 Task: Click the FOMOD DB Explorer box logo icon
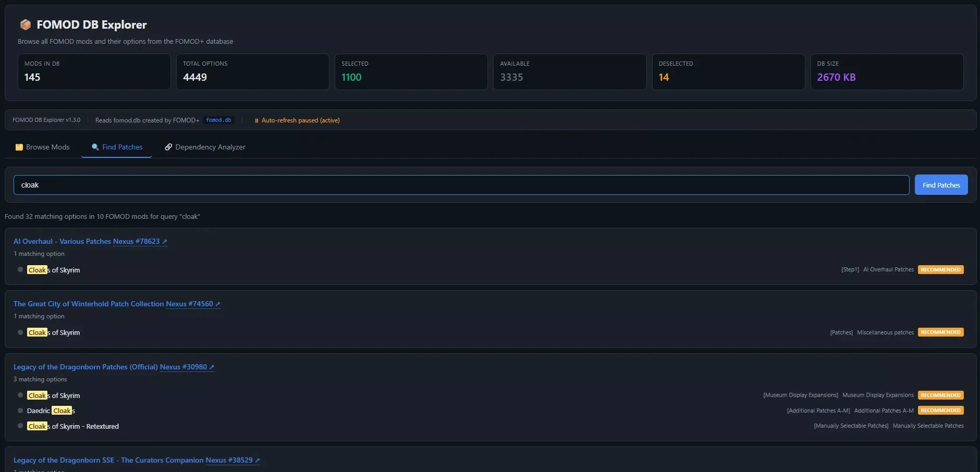(25, 24)
